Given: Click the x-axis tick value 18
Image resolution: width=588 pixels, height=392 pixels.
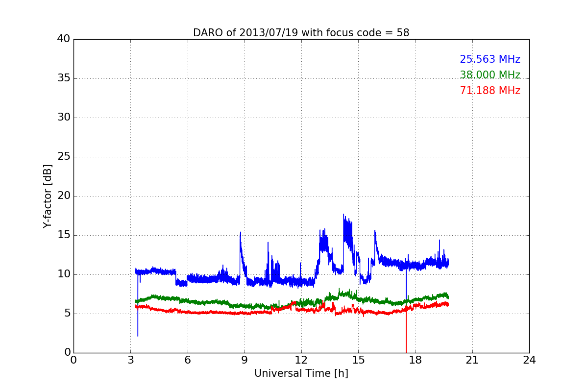Looking at the screenshot, I should 415,360.
